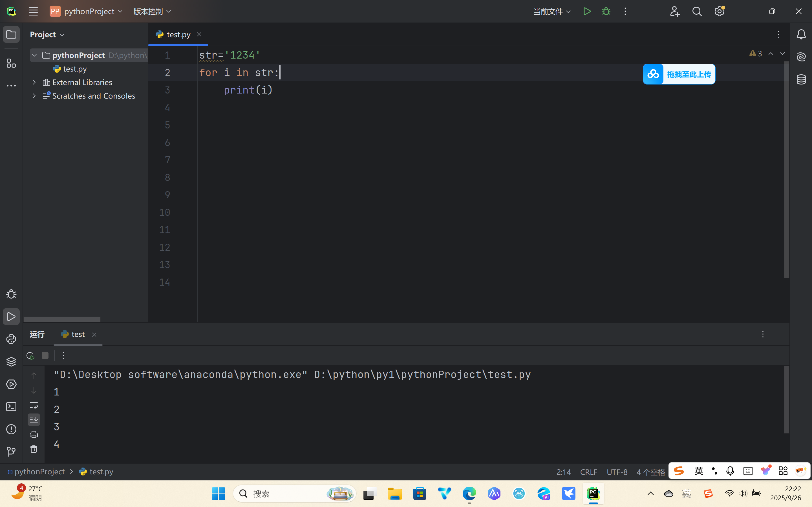Expand the External Libraries node

34,82
